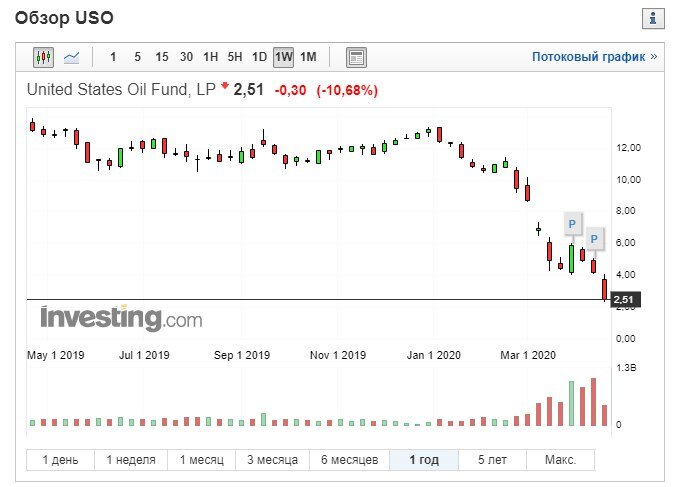Open the info icon next to Обзор USO
This screenshot has width=678, height=487.
(x=653, y=18)
